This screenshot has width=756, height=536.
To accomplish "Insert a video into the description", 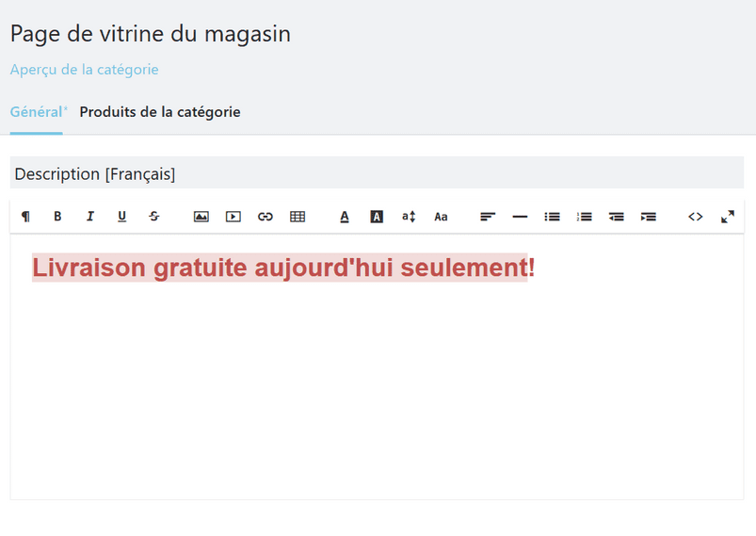I will [x=233, y=217].
